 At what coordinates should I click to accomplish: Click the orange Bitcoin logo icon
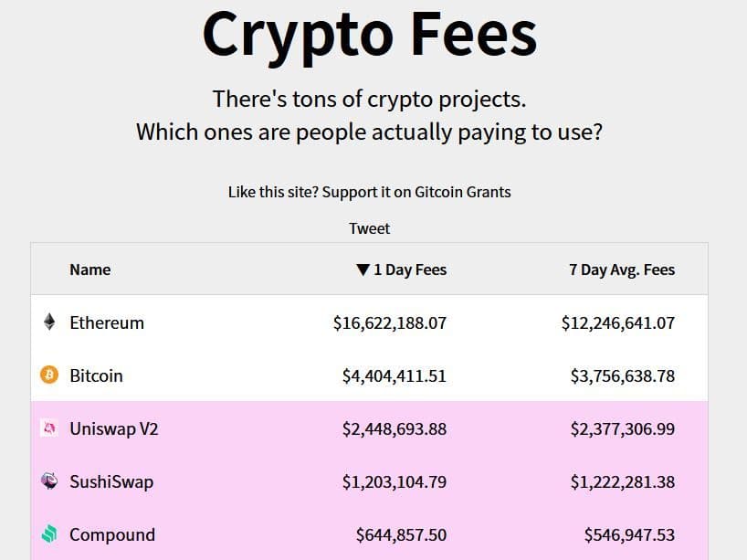[49, 375]
